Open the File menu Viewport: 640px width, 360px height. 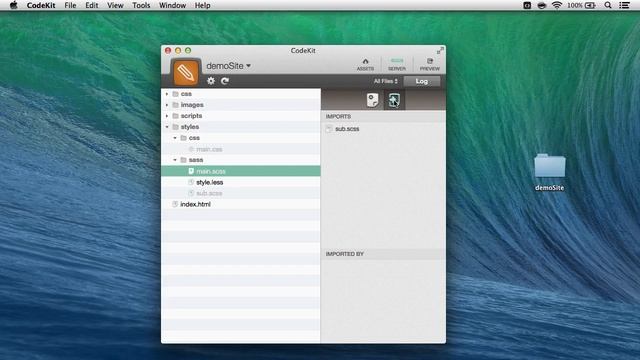70,5
